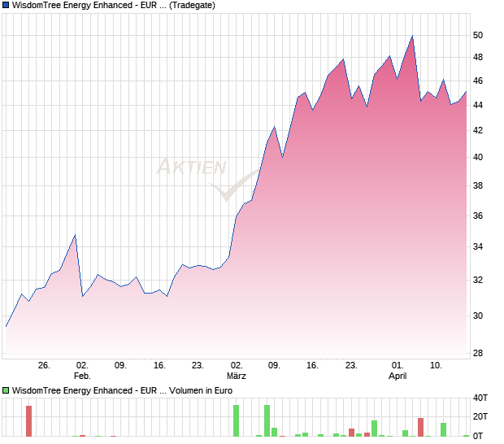
Task: Select the price peak near 50 in April
Action: tap(413, 37)
